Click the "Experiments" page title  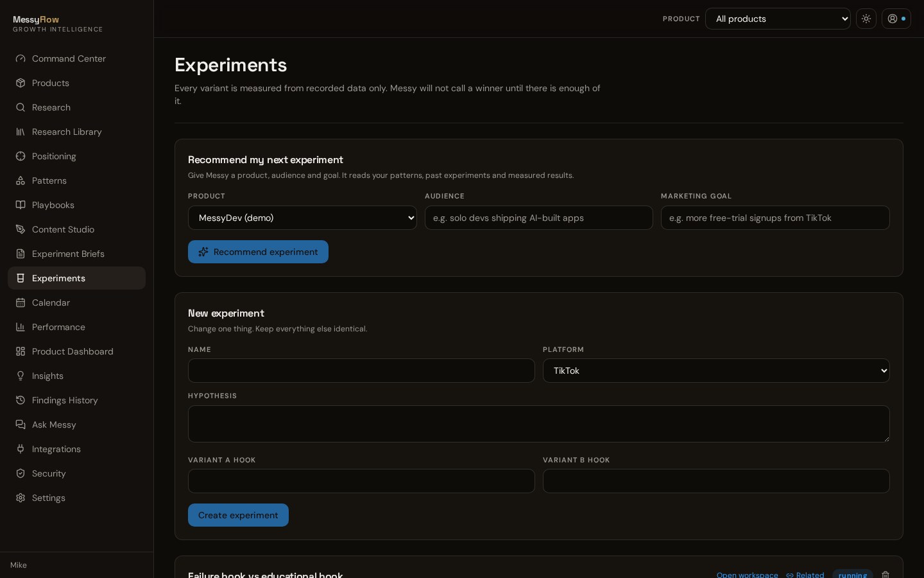[231, 65]
